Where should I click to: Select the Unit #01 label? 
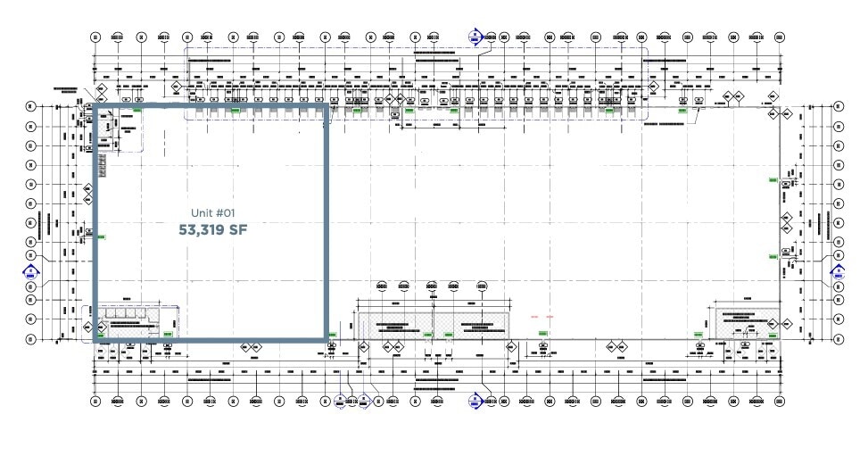(x=212, y=213)
